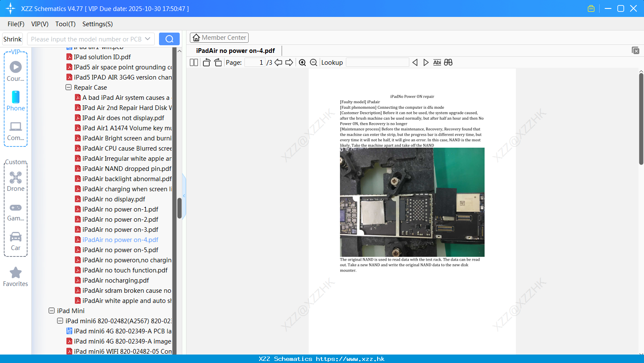The image size is (644, 363).
Task: Open iPadAir NAND dropped pin.pdf
Action: 123,169
